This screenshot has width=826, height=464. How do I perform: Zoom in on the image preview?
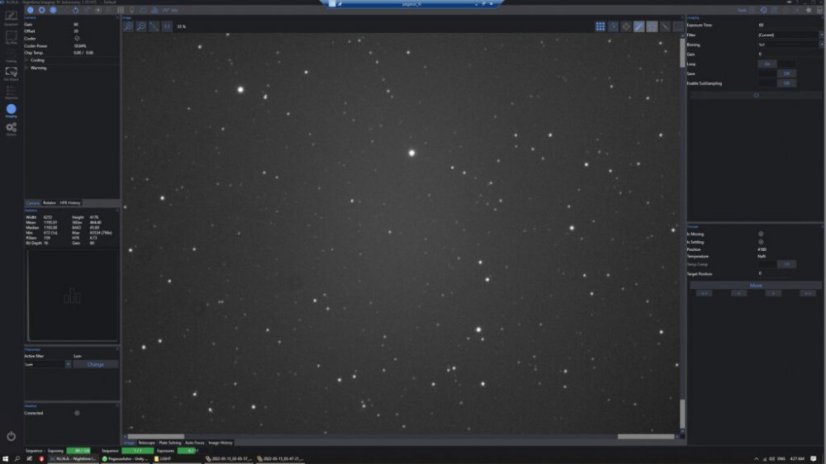(x=129, y=26)
